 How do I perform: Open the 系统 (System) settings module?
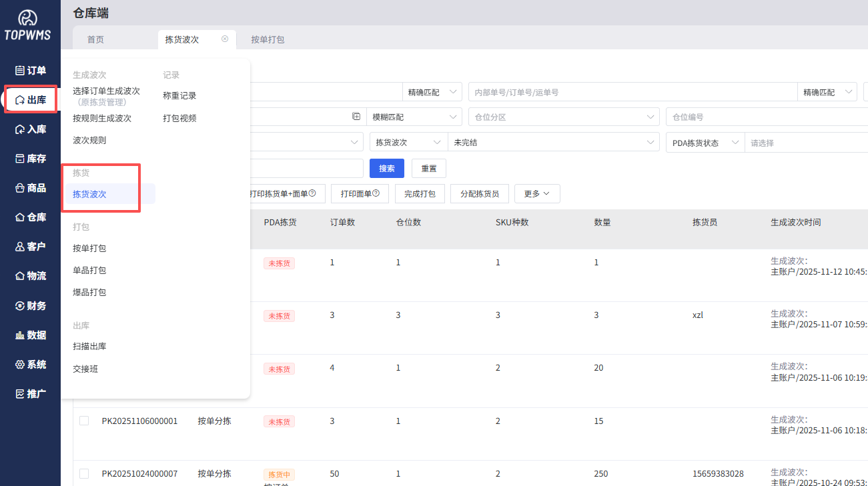click(30, 364)
